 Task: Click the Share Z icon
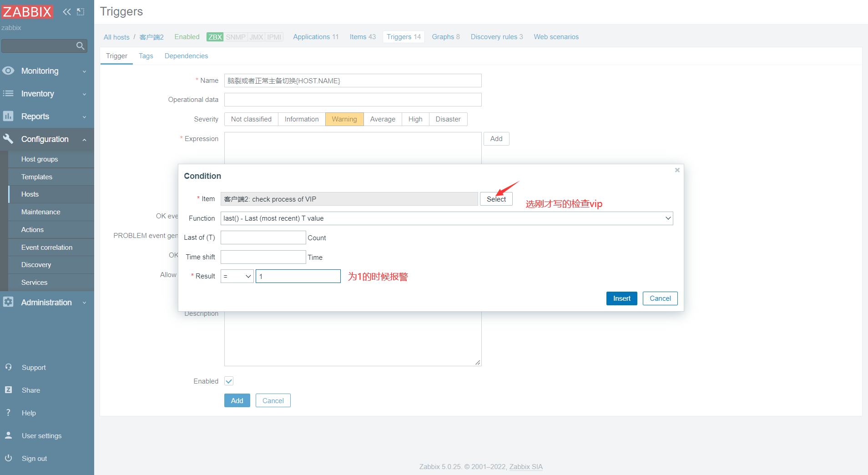coord(8,390)
